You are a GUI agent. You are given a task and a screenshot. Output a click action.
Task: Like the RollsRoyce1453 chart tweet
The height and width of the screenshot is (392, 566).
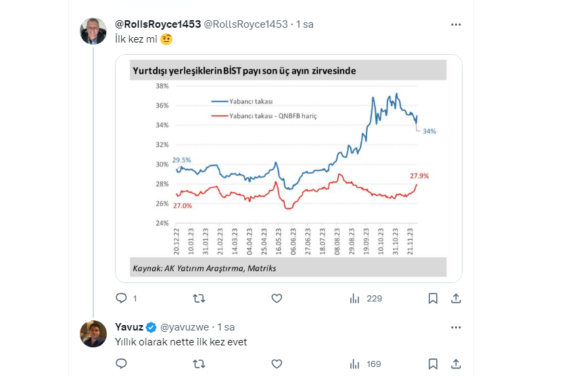(276, 298)
